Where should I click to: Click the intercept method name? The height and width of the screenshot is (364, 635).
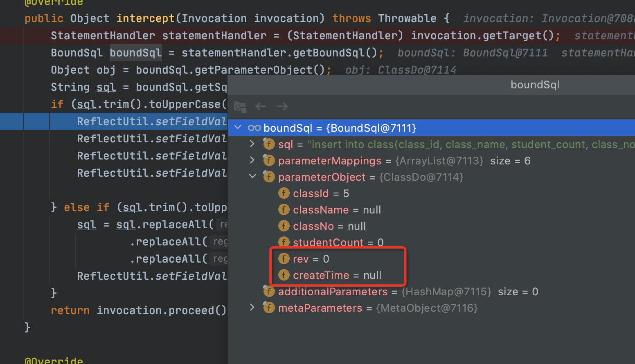(x=146, y=18)
